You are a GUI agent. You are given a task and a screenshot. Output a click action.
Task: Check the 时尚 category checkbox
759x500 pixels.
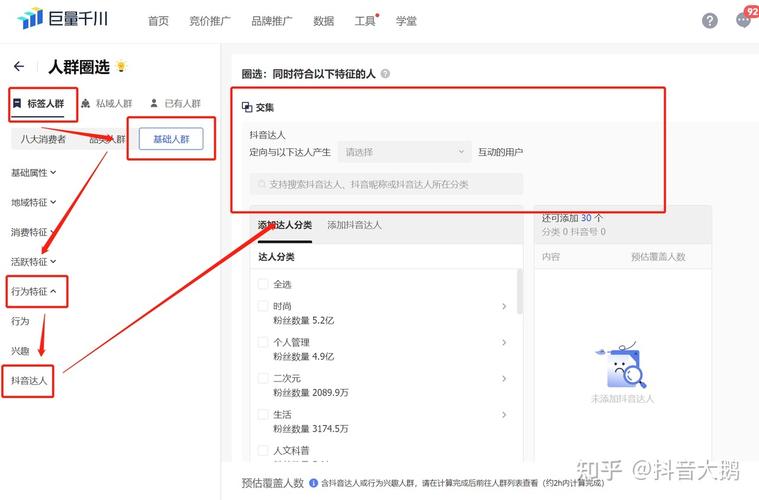[x=263, y=306]
